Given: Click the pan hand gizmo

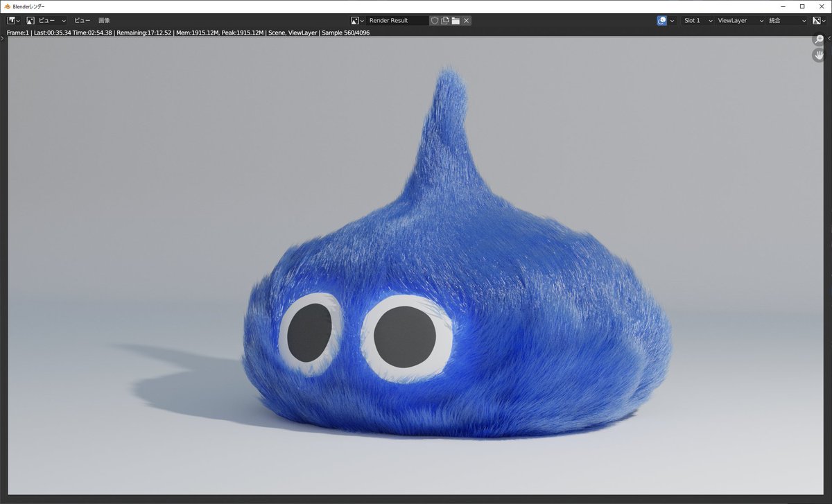Looking at the screenshot, I should pos(819,55).
